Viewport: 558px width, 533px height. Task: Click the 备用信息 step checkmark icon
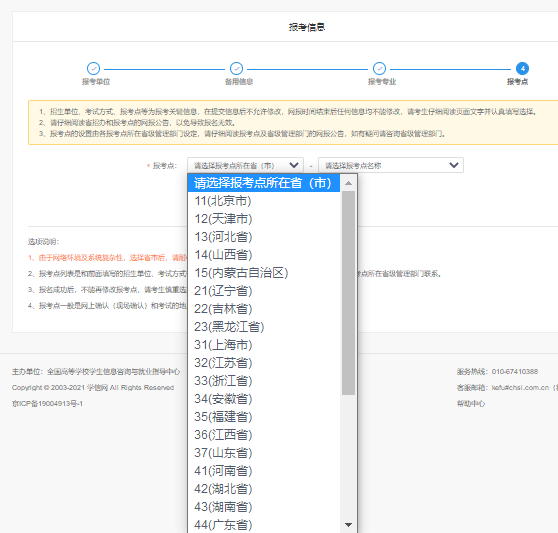[x=236, y=68]
